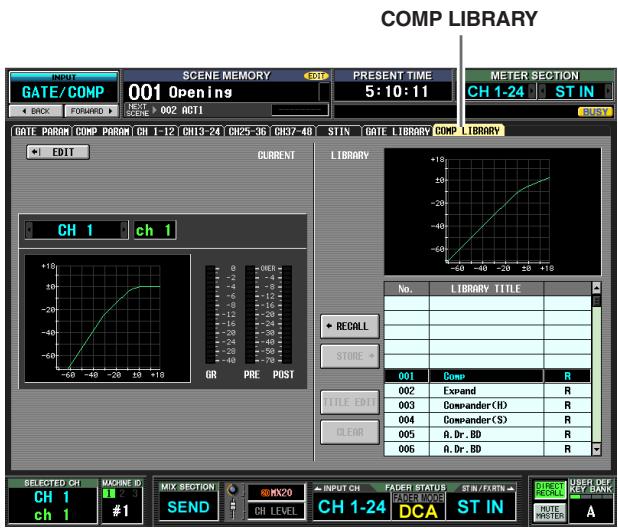Screen dimensions: 618x529
Task: Click the GR meter
Action: click(210, 315)
